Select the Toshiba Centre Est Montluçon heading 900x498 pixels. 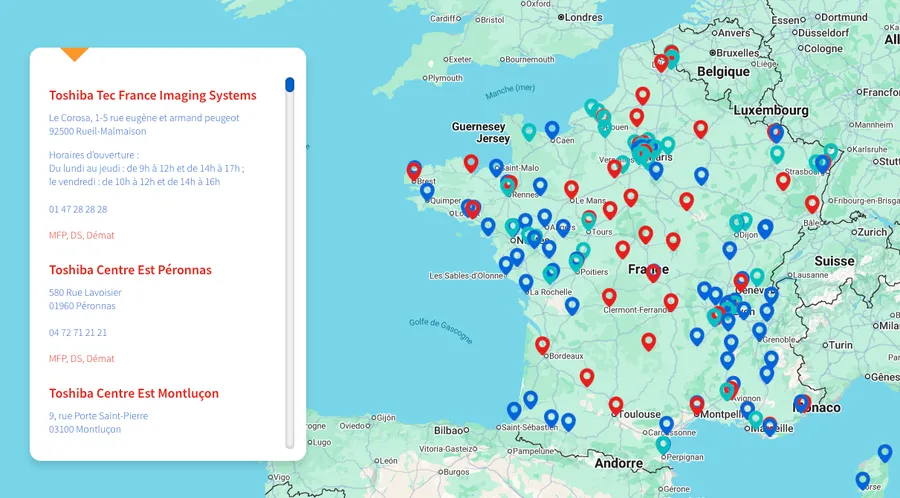[x=133, y=393]
